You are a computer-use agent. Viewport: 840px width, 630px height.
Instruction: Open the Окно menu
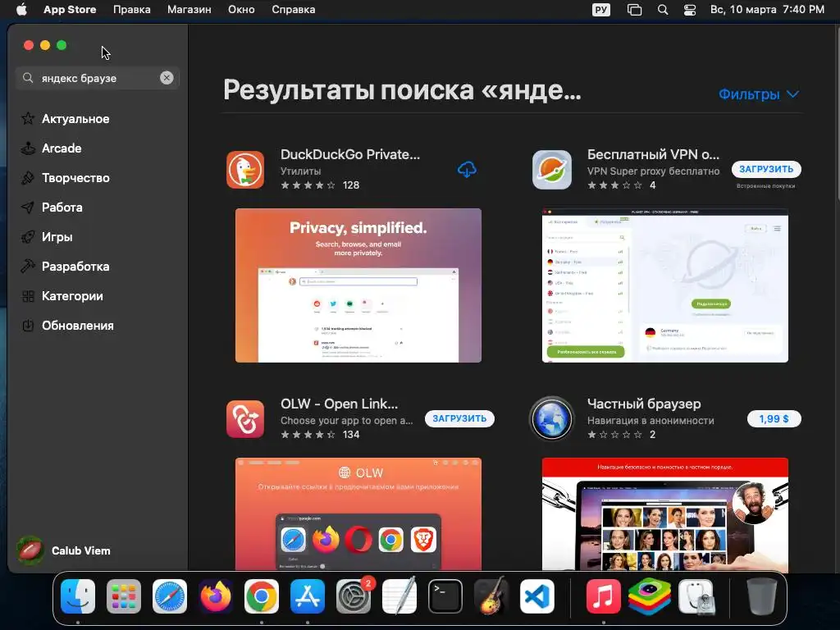(x=241, y=10)
